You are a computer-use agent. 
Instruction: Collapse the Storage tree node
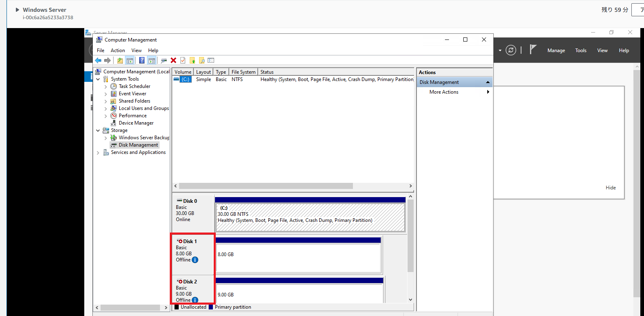98,130
